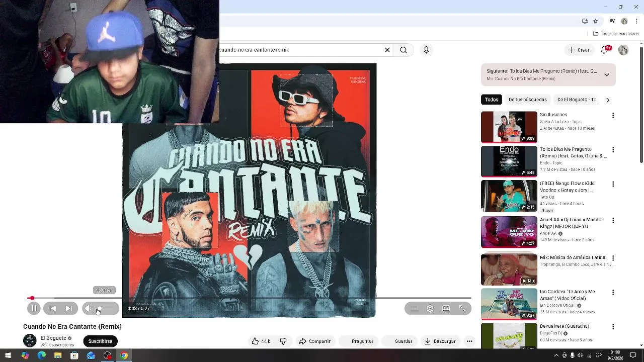Click the install app icon in address bar
The height and width of the screenshot is (362, 644).
click(x=585, y=21)
